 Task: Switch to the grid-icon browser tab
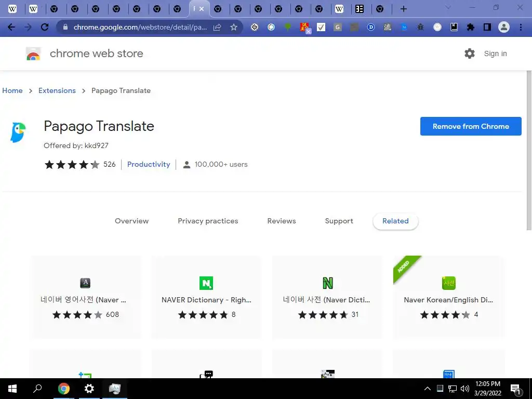pyautogui.click(x=360, y=9)
